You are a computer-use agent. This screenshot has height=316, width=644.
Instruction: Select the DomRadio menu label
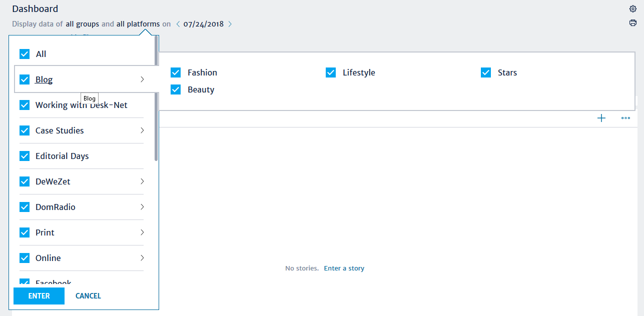(x=56, y=207)
